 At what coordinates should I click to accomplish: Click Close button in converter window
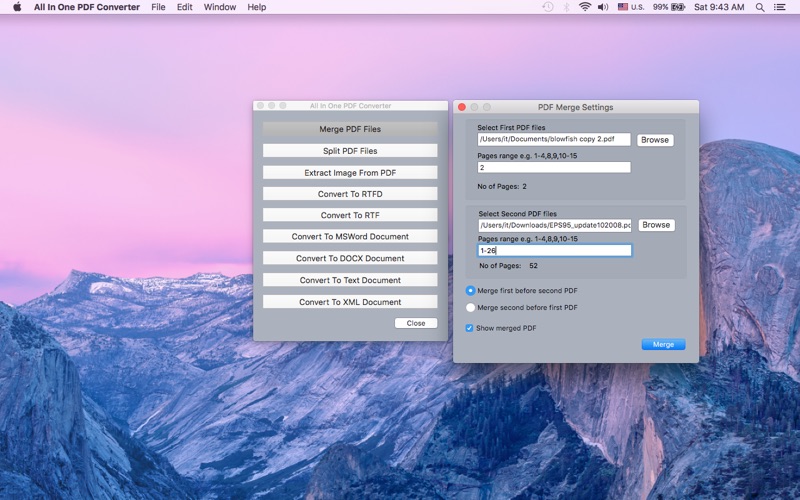point(416,323)
